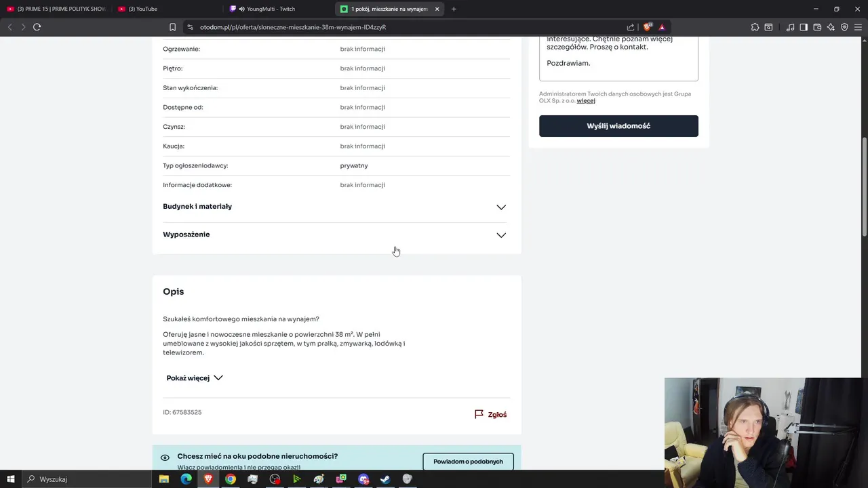Click Wyślij wiadomość button
The width and height of the screenshot is (868, 488).
(618, 126)
